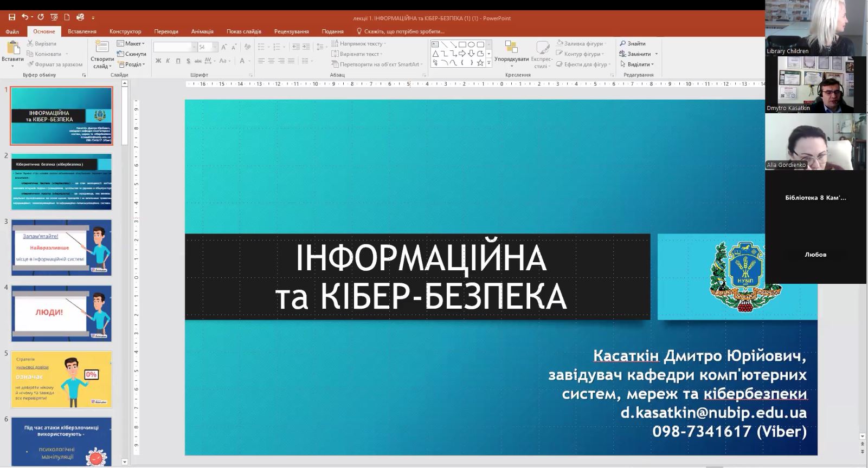This screenshot has width=868, height=468.
Task: Open the Вставлення ribbon tab
Action: click(x=82, y=31)
